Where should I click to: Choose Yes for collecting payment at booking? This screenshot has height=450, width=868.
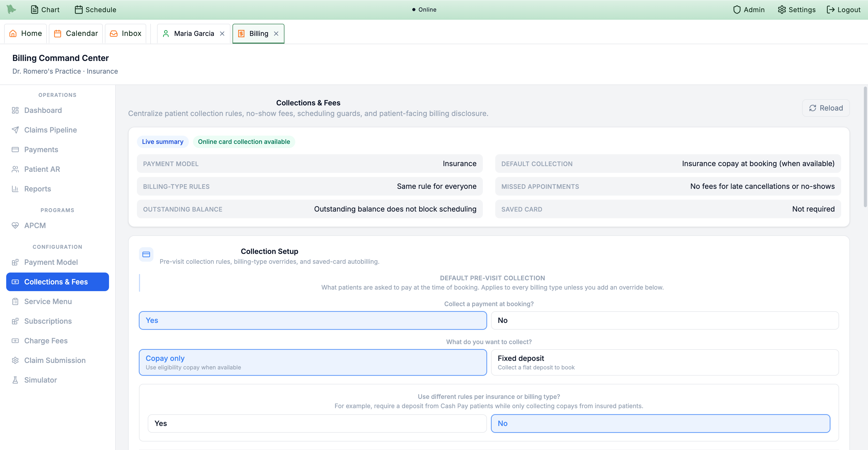click(313, 320)
